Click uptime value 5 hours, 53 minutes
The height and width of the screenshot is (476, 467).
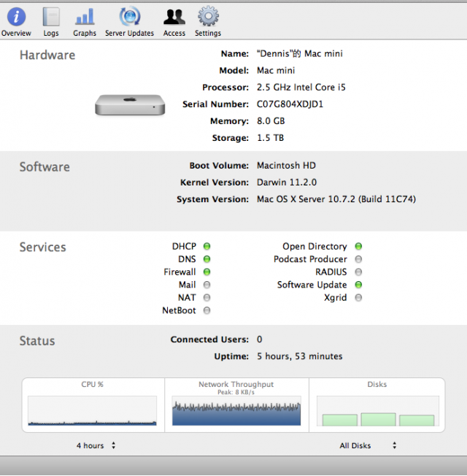(299, 356)
